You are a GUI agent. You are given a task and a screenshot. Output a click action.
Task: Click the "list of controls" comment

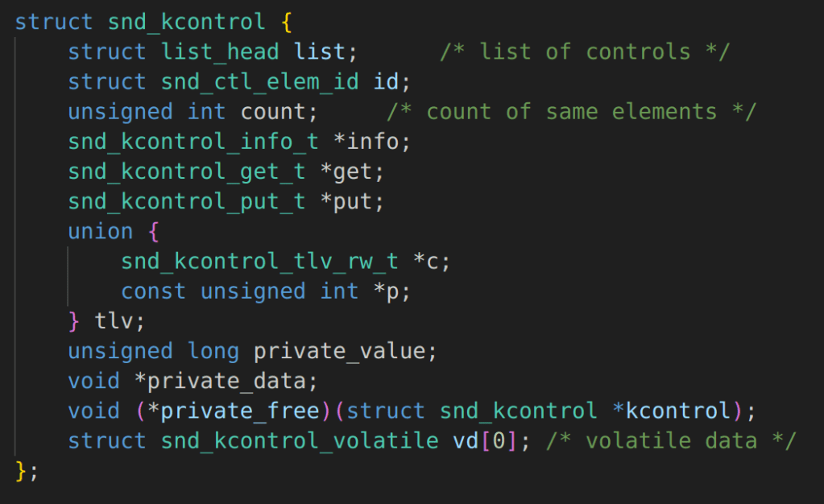point(585,52)
